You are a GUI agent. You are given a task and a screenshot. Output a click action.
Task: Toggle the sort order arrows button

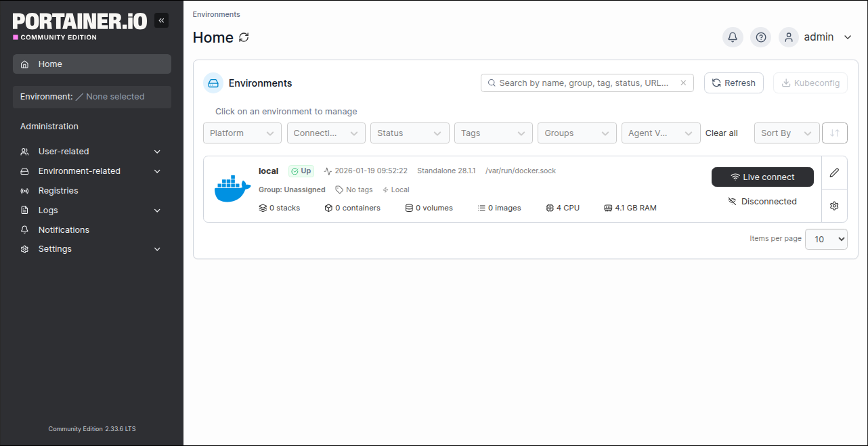(x=834, y=133)
